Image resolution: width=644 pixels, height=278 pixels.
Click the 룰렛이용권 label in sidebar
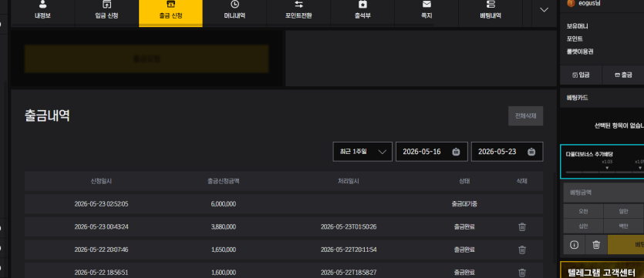click(579, 52)
